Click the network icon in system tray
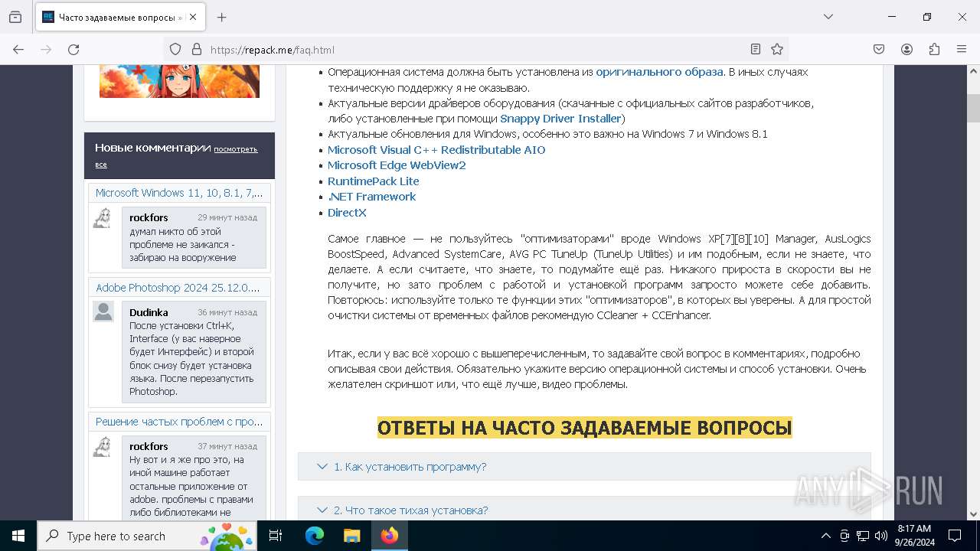This screenshot has width=980, height=551. [863, 536]
